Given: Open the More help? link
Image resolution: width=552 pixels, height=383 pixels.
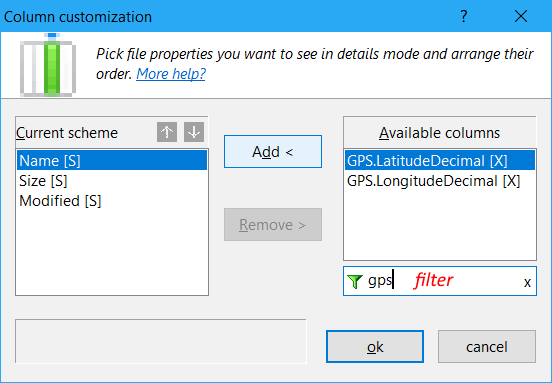Looking at the screenshot, I should [x=171, y=74].
